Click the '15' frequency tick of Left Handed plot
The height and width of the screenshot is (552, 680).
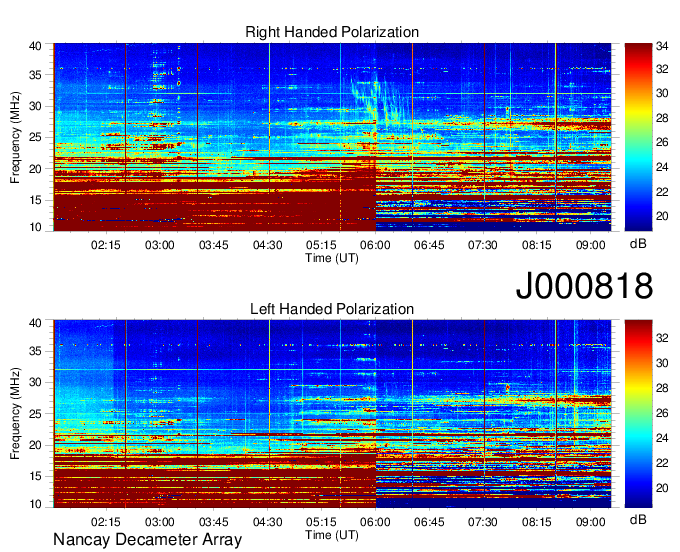[35, 476]
